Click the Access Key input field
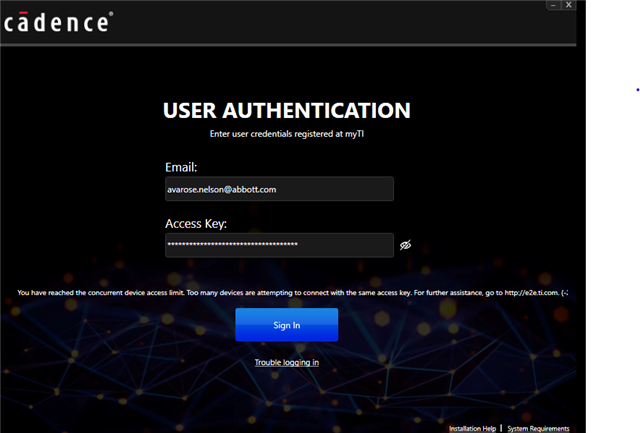640x433 pixels. (279, 245)
